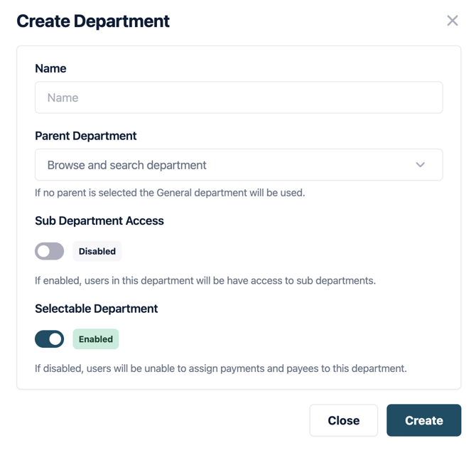
Task: Click the Parent Department label
Action: (x=86, y=136)
